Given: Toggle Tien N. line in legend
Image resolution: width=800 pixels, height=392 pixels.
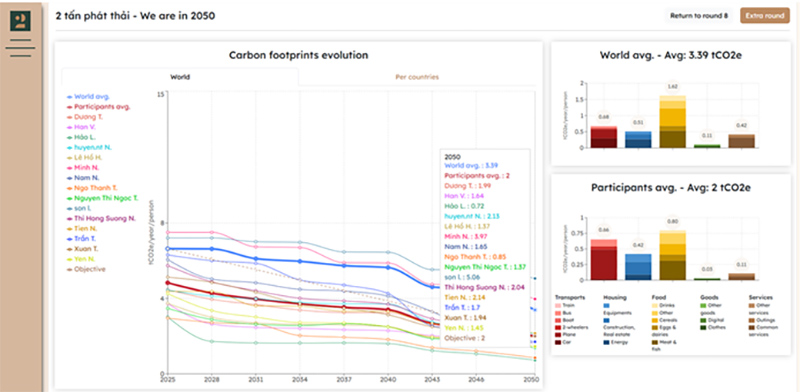Looking at the screenshot, I should pyautogui.click(x=82, y=228).
